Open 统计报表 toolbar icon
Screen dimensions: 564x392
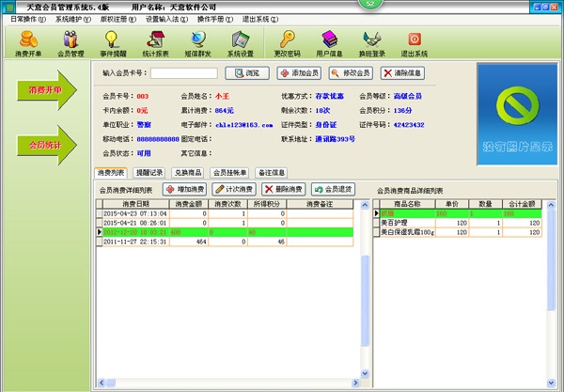[155, 44]
